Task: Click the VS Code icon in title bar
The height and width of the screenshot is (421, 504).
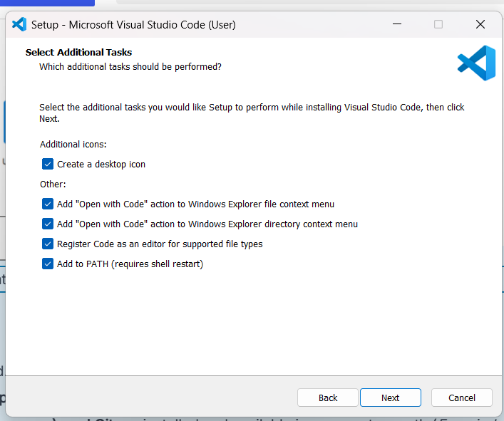Action: [x=19, y=24]
